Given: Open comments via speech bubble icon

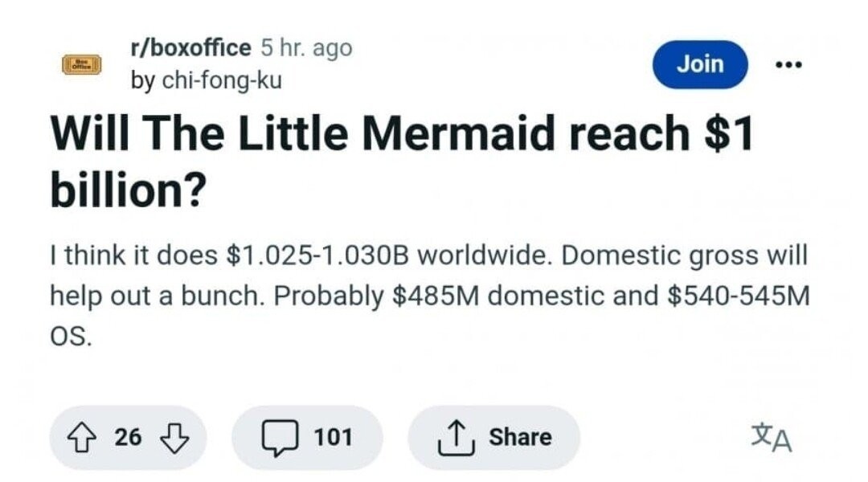Looking at the screenshot, I should [276, 437].
